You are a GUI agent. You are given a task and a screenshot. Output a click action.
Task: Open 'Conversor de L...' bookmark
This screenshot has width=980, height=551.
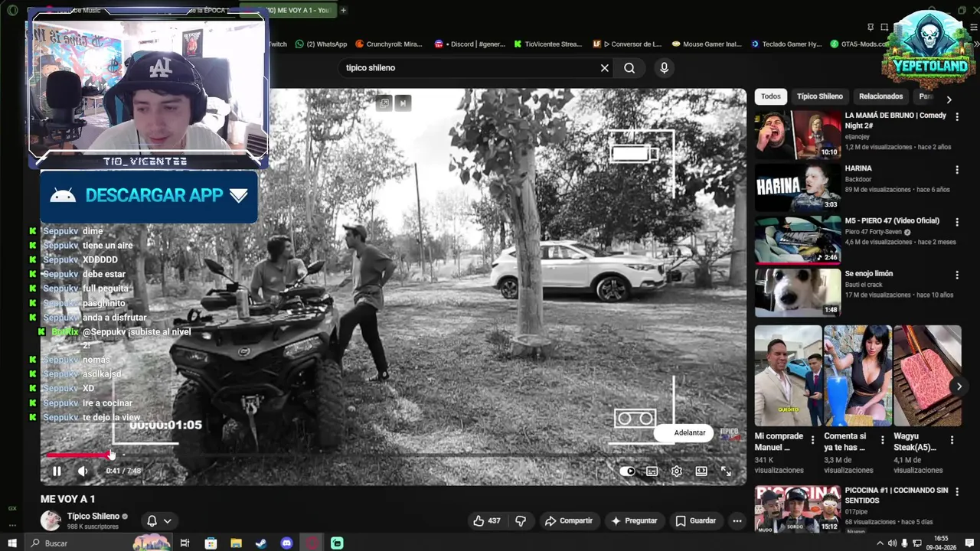[x=627, y=44]
